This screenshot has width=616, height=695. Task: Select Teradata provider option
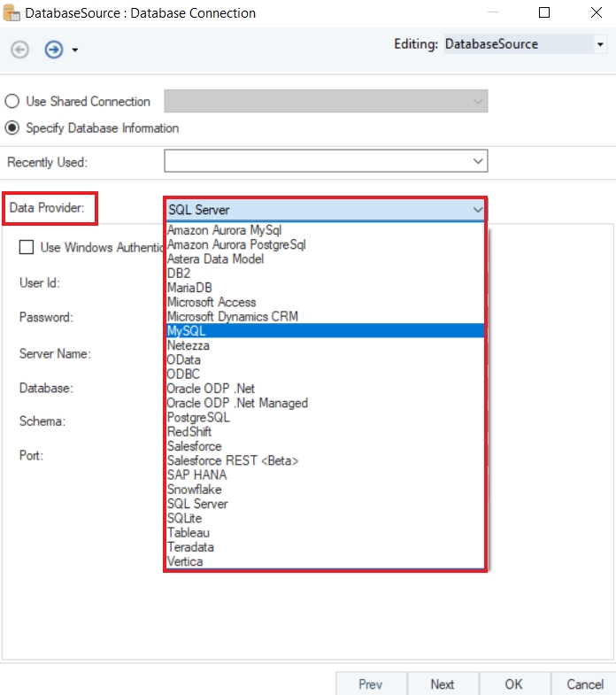(x=326, y=547)
